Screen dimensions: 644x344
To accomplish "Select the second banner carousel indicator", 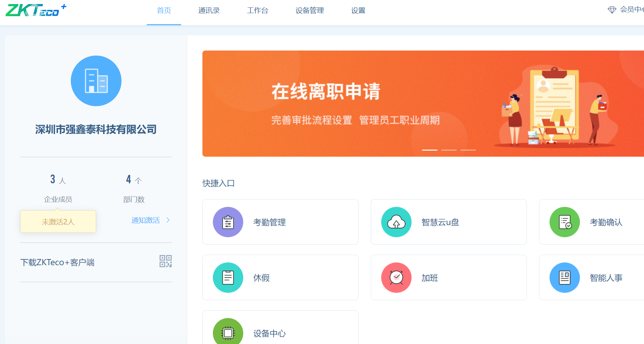I will coord(449,150).
